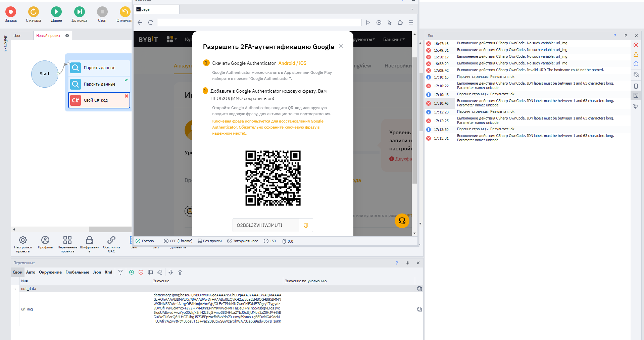This screenshot has height=340, width=644.
Task: Open the Настройки tab on the Bybit page
Action: pyautogui.click(x=398, y=66)
